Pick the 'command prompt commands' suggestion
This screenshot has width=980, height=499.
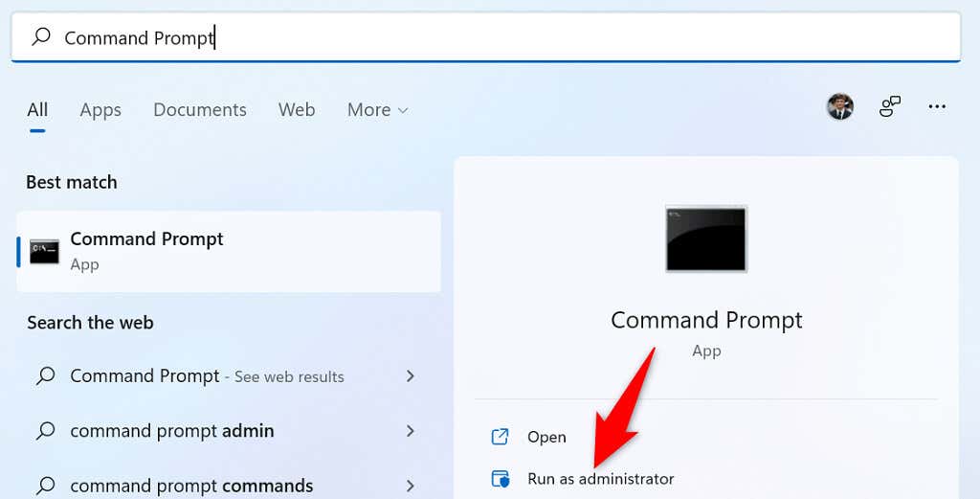point(191,485)
